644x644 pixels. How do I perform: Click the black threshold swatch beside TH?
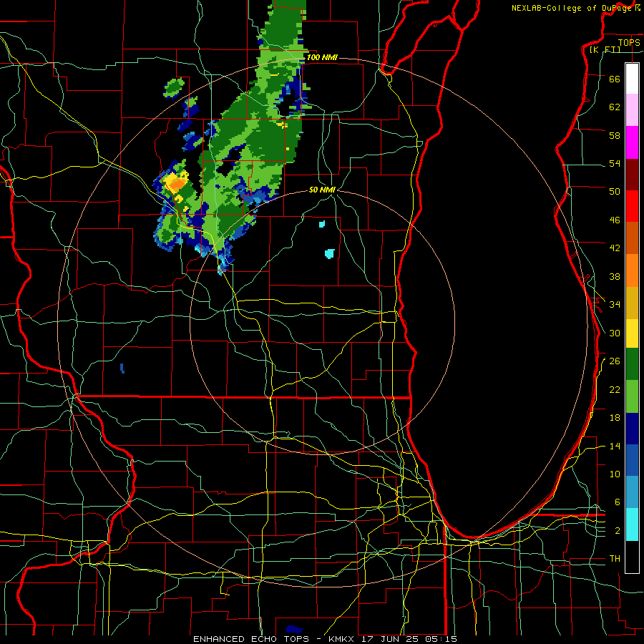632,557
